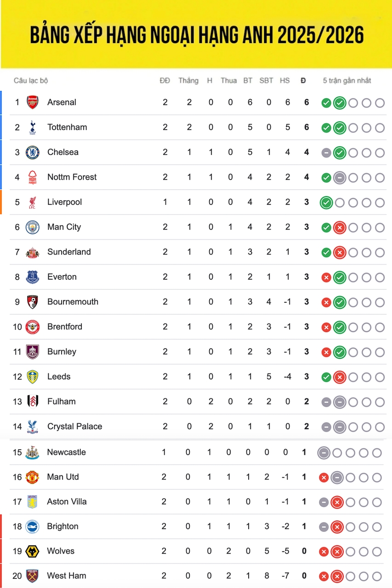Click the Tottenham club crest
Screen dimensions: 392x588
pos(33,127)
